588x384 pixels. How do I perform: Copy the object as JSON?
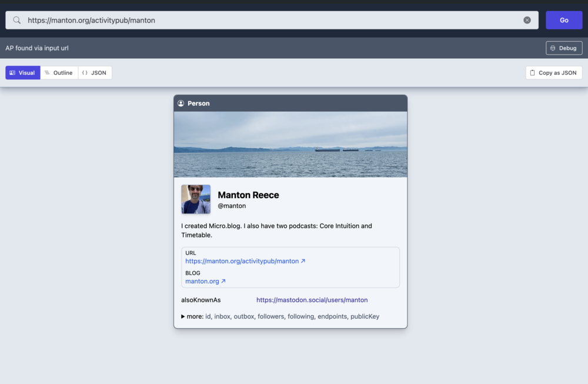tap(553, 73)
